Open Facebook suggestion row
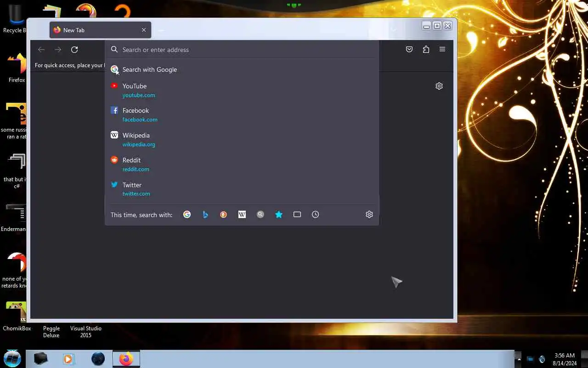 coord(242,115)
